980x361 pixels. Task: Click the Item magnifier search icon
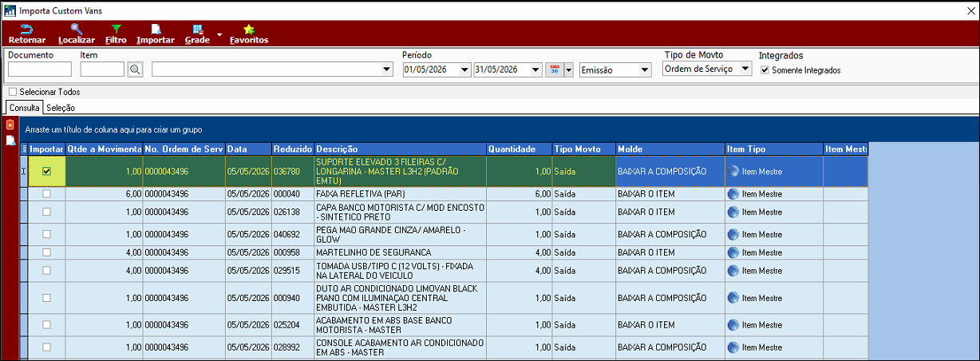(135, 69)
